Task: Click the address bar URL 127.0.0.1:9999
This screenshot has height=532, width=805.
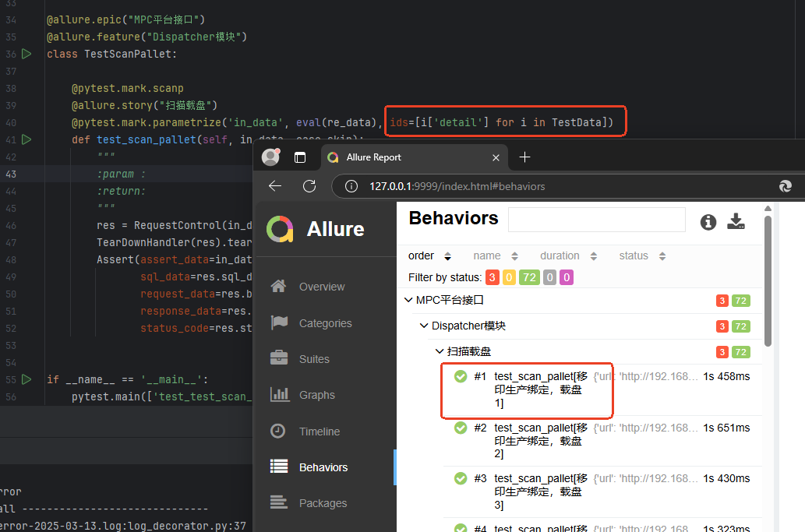Action: point(457,186)
